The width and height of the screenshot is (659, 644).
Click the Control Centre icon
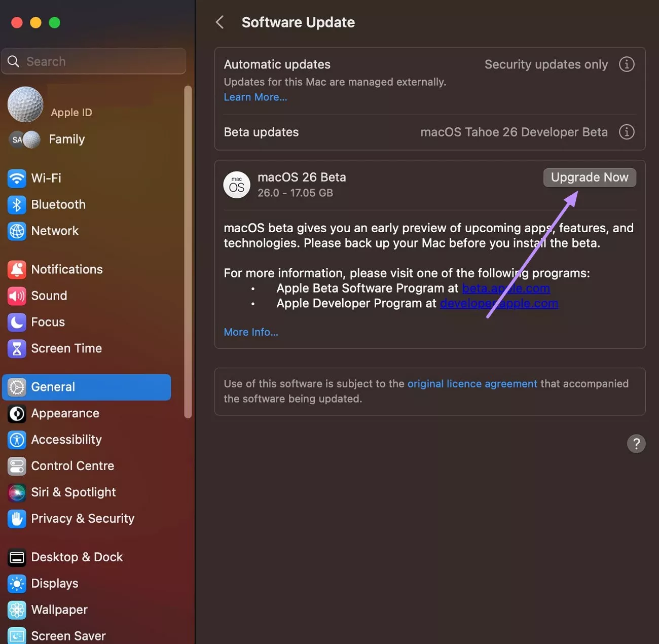coord(17,466)
